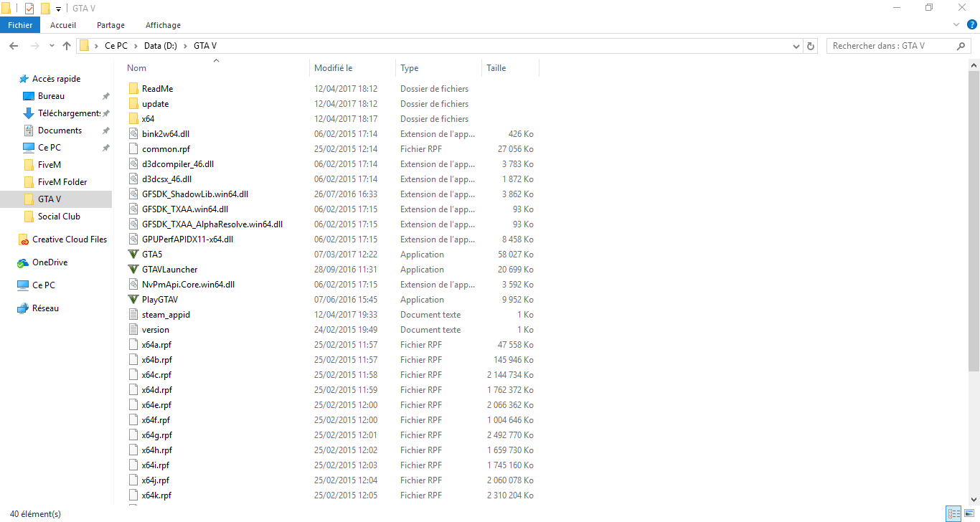Screen dimensions: 980x522
Task: Select the update folder icon
Action: pos(133,104)
